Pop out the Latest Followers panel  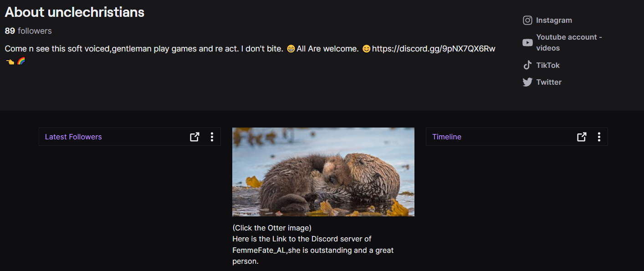click(x=194, y=137)
